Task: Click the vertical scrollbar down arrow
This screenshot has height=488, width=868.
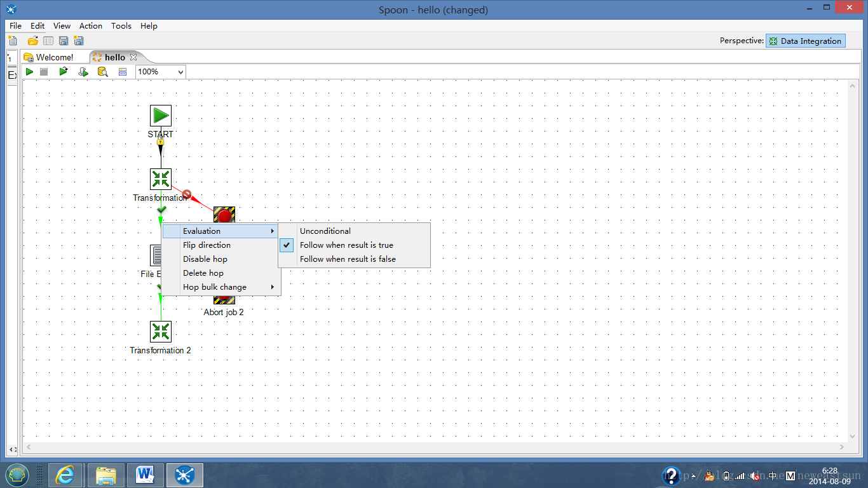Action: 853,437
